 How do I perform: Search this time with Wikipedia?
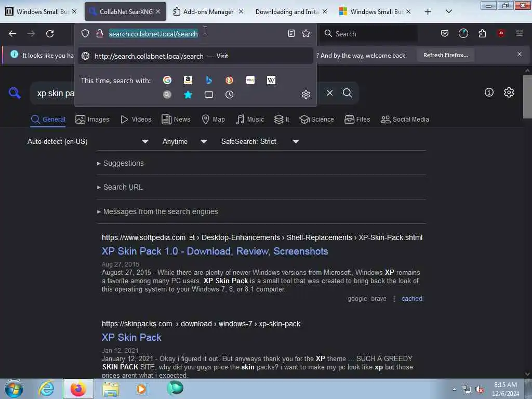[271, 80]
